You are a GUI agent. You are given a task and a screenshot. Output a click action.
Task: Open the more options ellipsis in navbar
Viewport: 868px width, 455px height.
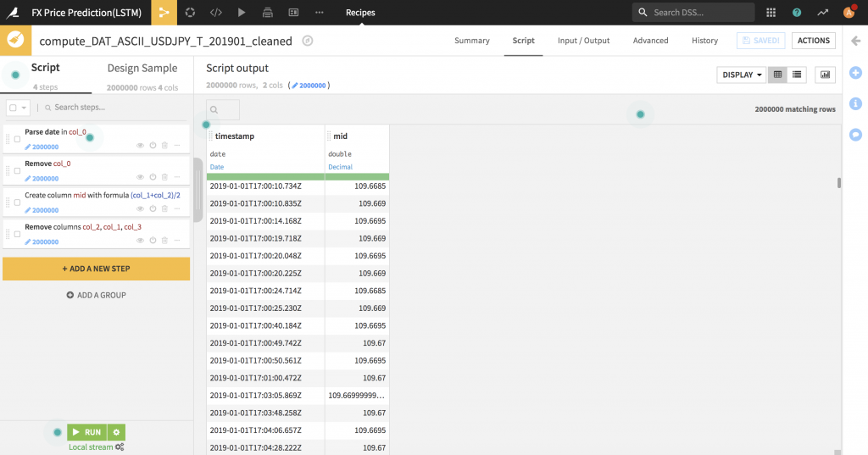coord(320,12)
